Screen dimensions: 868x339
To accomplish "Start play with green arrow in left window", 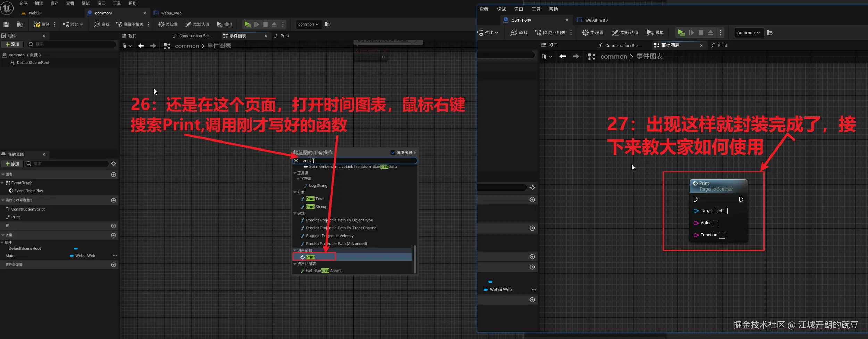I will [x=247, y=24].
